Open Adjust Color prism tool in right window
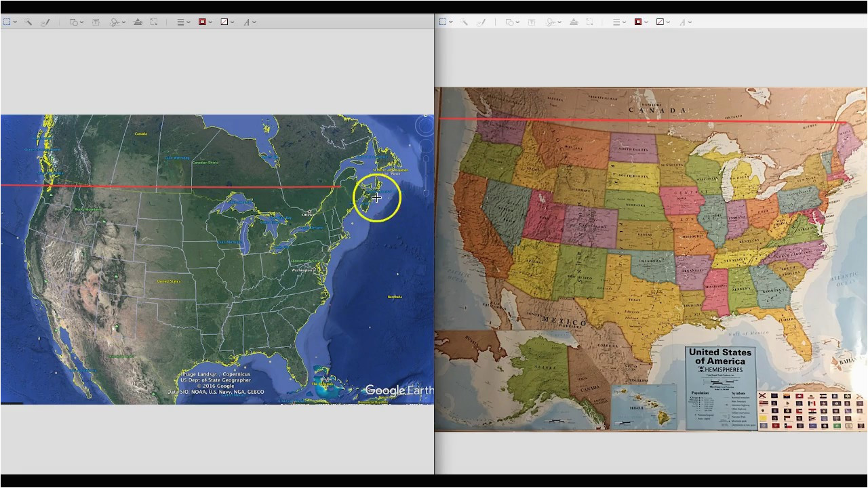The width and height of the screenshot is (868, 488). [x=574, y=22]
